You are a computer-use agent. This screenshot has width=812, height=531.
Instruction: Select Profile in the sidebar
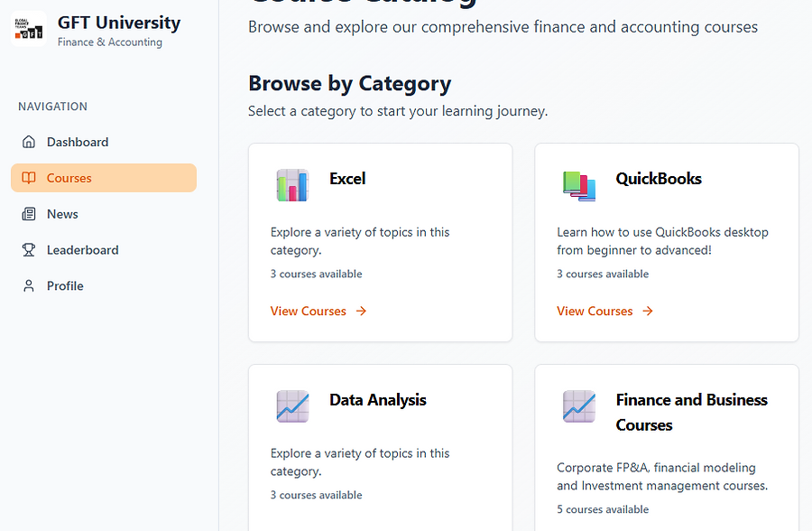[104, 285]
